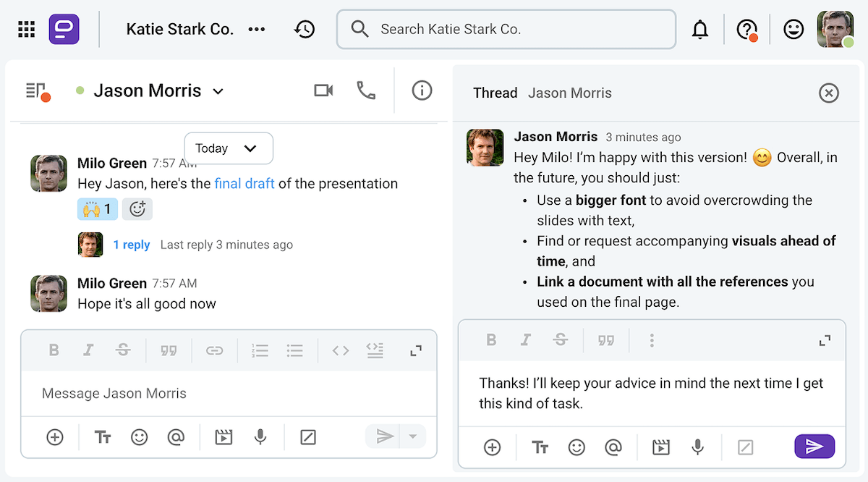Click the notifications bell icon

700,29
